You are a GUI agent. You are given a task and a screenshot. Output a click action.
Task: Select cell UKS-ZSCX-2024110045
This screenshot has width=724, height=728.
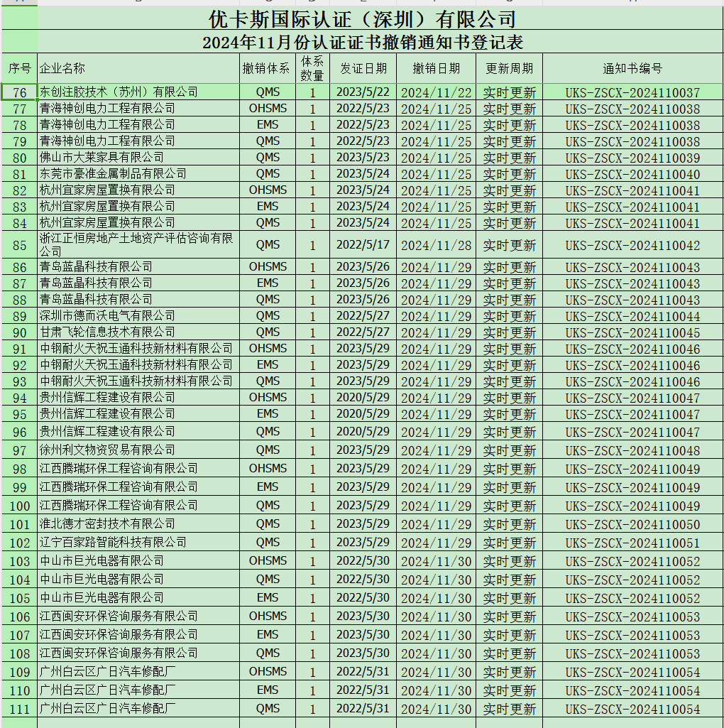632,332
